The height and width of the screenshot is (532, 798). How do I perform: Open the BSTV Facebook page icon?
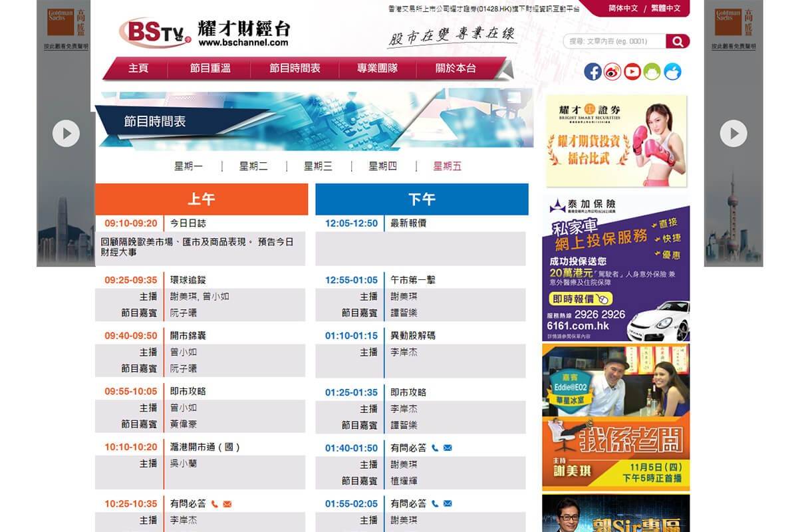click(x=593, y=72)
